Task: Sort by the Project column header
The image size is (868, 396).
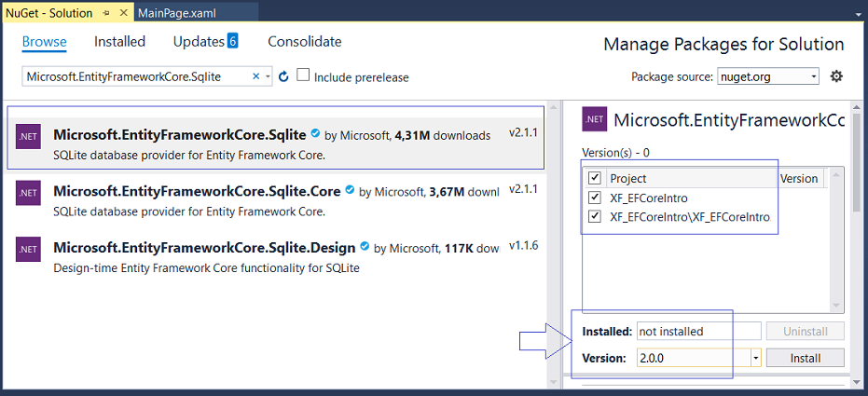Action: [x=690, y=178]
